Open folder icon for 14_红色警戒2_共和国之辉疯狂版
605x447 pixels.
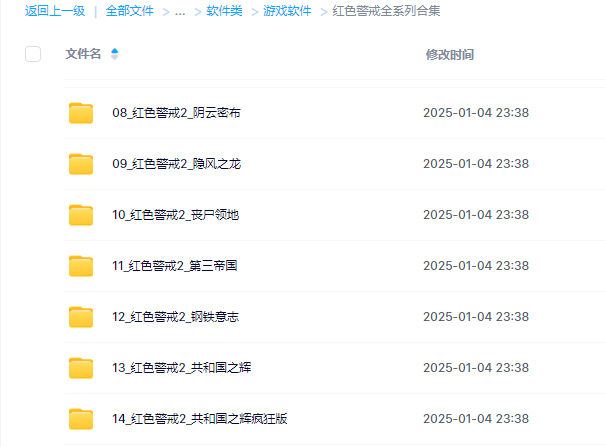click(81, 419)
